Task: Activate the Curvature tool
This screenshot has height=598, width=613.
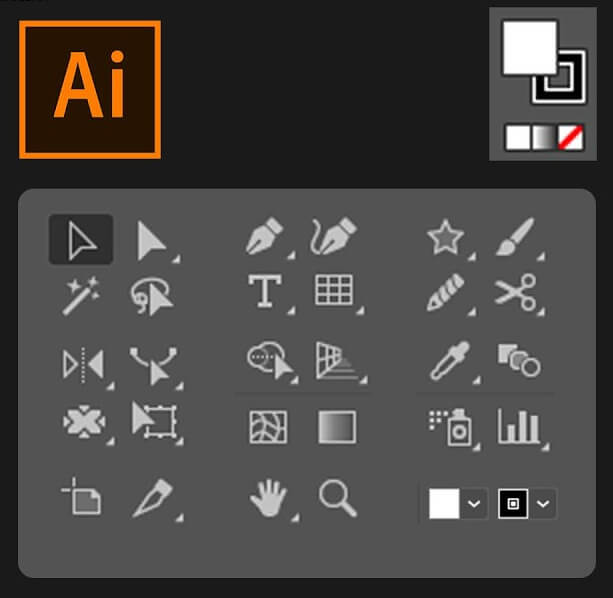Action: pyautogui.click(x=333, y=238)
